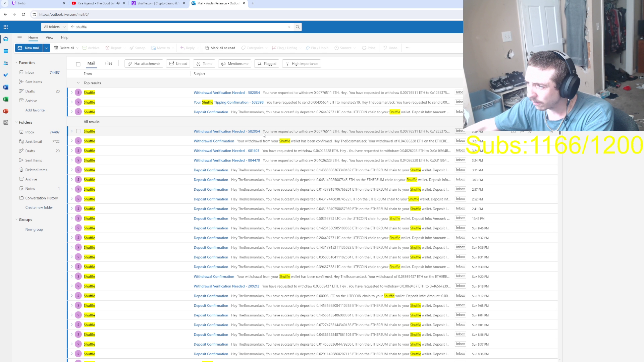Click the browser address bar URL
This screenshot has width=644, height=362.
tap(64, 14)
